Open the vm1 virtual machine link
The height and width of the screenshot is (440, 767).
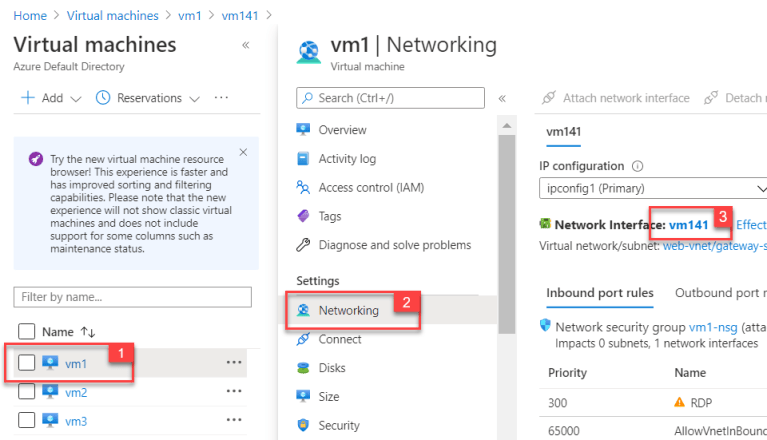76,364
